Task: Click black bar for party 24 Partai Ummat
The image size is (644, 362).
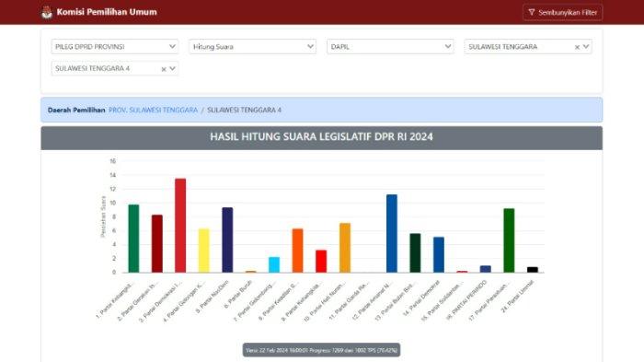Action: click(x=533, y=270)
